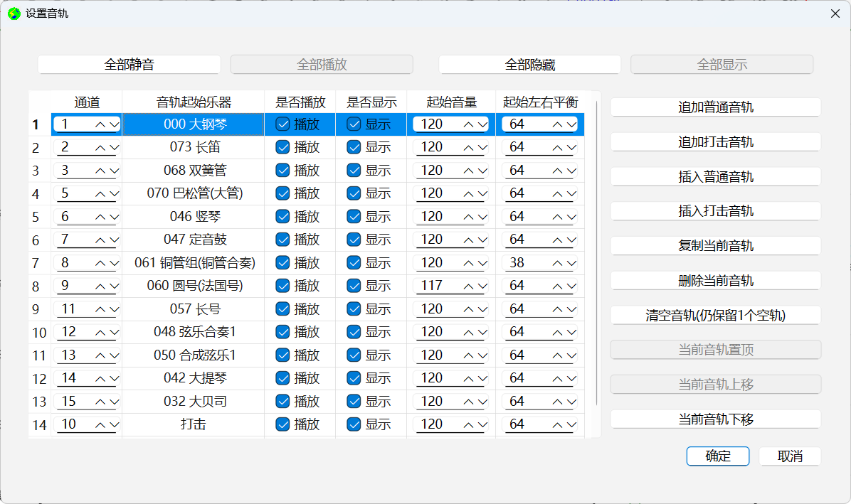The height and width of the screenshot is (504, 851).
Task: Click 追加普通音轨 to append a track
Action: tap(715, 107)
